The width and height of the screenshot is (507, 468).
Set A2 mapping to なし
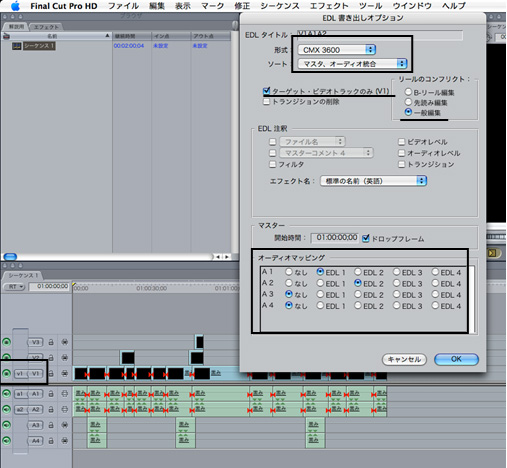click(289, 283)
